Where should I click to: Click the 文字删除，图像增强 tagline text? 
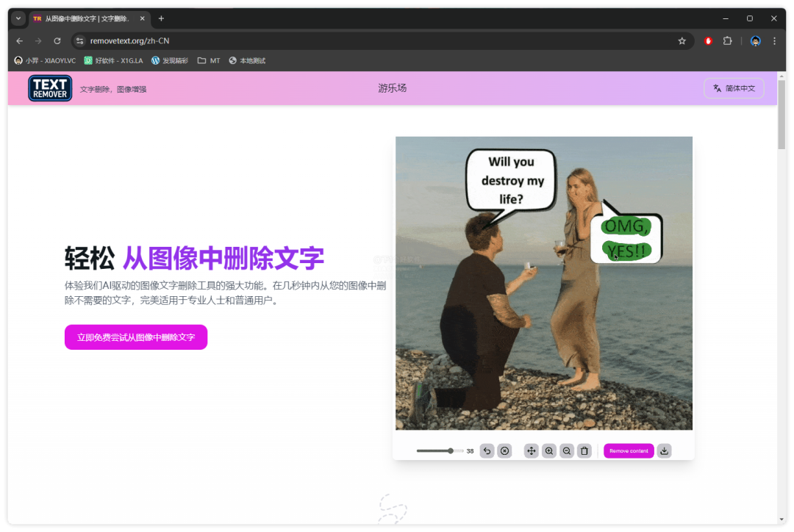coord(113,89)
